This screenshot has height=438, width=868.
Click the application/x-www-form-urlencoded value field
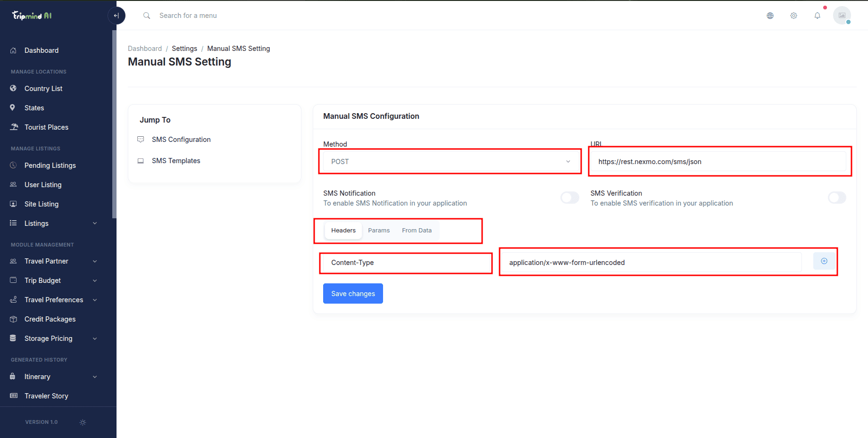point(651,263)
